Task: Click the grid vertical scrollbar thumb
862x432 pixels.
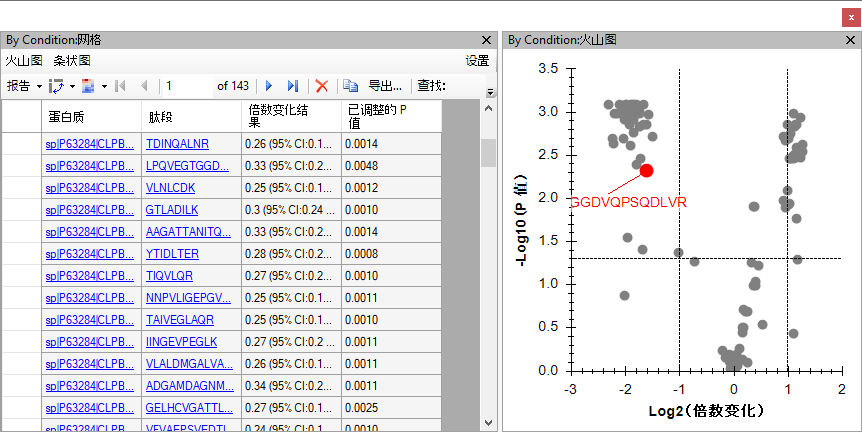Action: click(489, 153)
